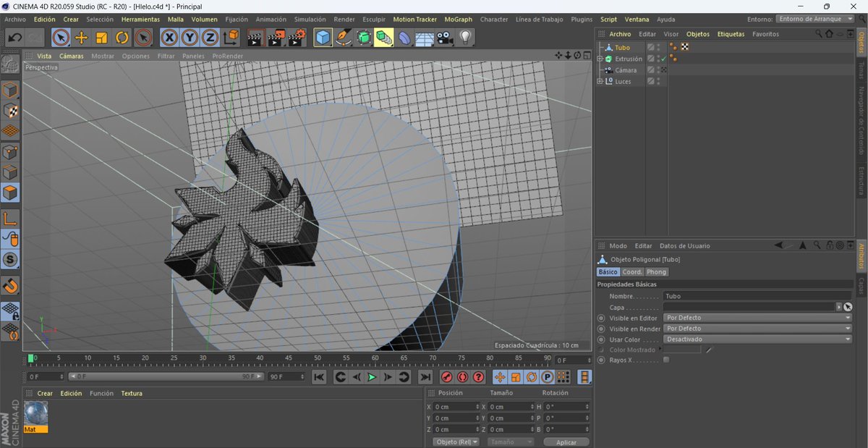
Task: Click the Record Active Objects key button
Action: point(447,377)
